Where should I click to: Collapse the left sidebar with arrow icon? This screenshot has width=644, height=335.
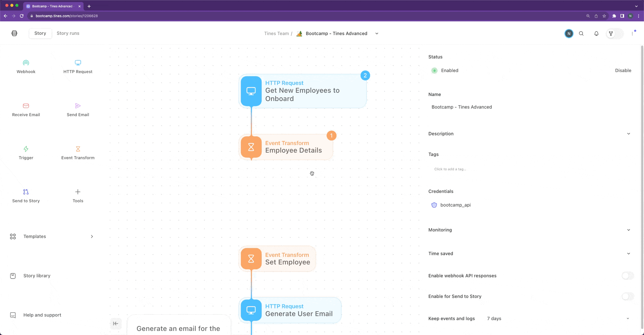pyautogui.click(x=116, y=323)
